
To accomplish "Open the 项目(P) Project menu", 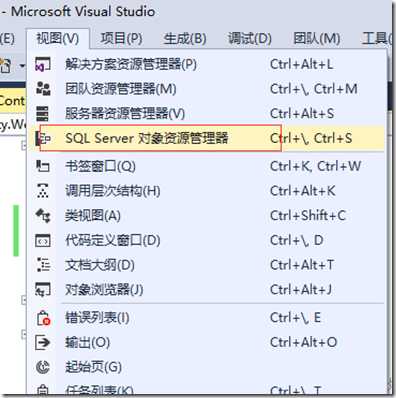I will click(121, 39).
